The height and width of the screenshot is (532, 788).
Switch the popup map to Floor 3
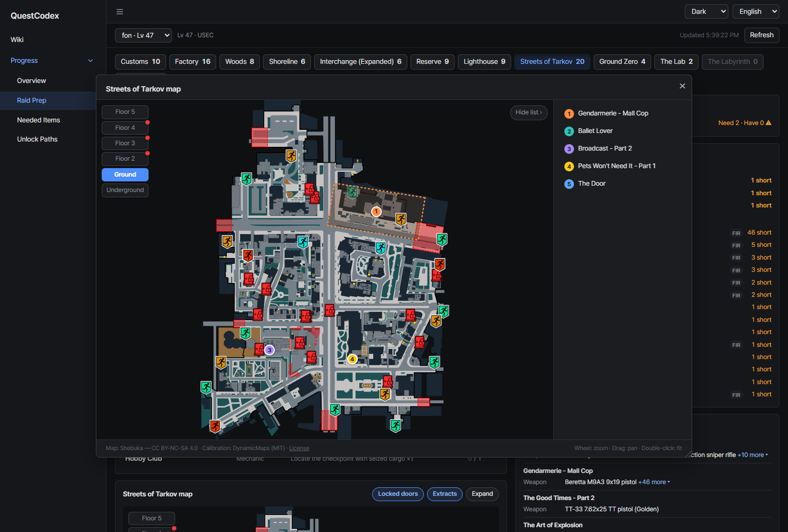125,143
